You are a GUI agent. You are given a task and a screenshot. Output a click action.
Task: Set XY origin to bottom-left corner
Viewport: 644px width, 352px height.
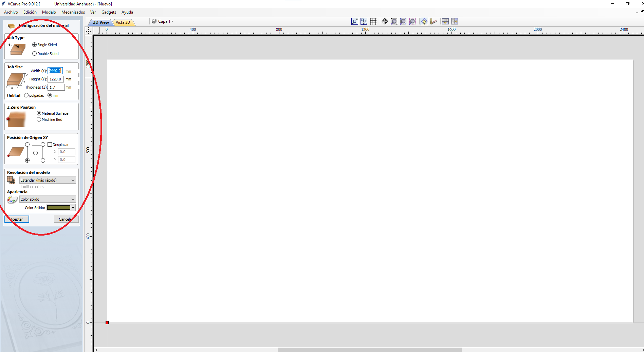click(27, 160)
